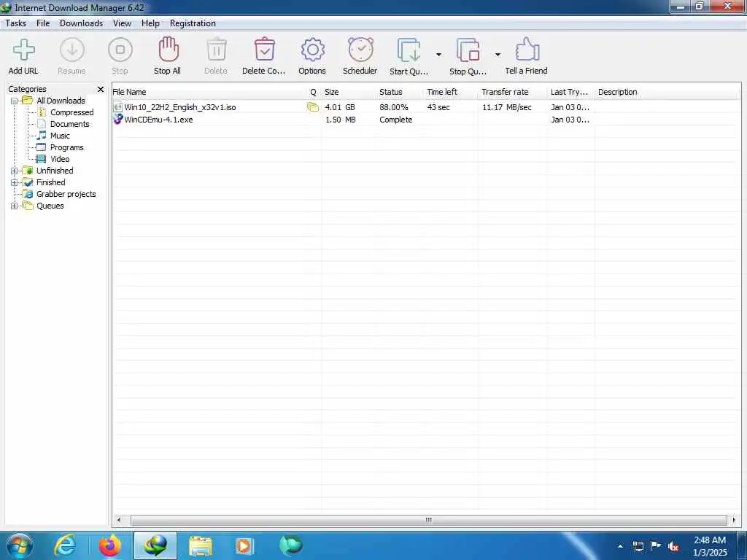Screen dimensions: 747x560
Task: Close the Categories panel
Action: click(101, 89)
